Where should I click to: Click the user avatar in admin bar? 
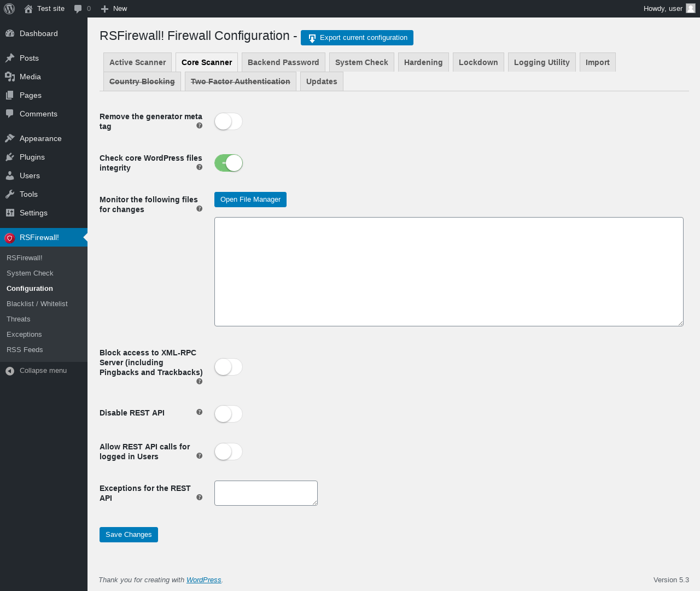click(691, 8)
